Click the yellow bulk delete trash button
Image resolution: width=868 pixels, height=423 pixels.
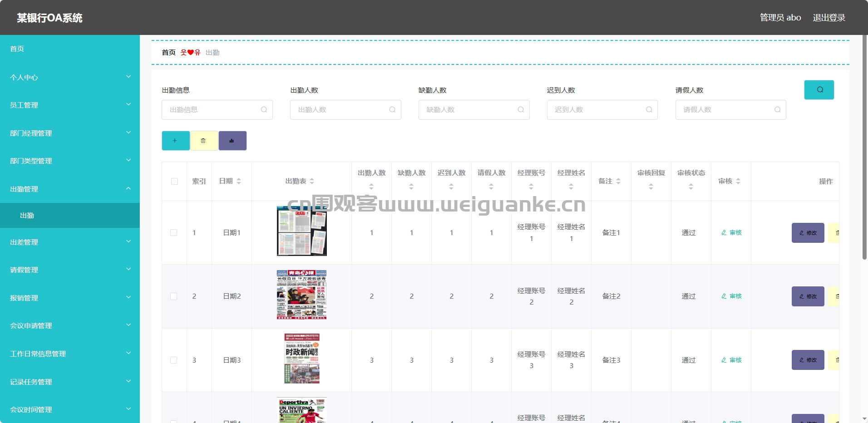[204, 141]
